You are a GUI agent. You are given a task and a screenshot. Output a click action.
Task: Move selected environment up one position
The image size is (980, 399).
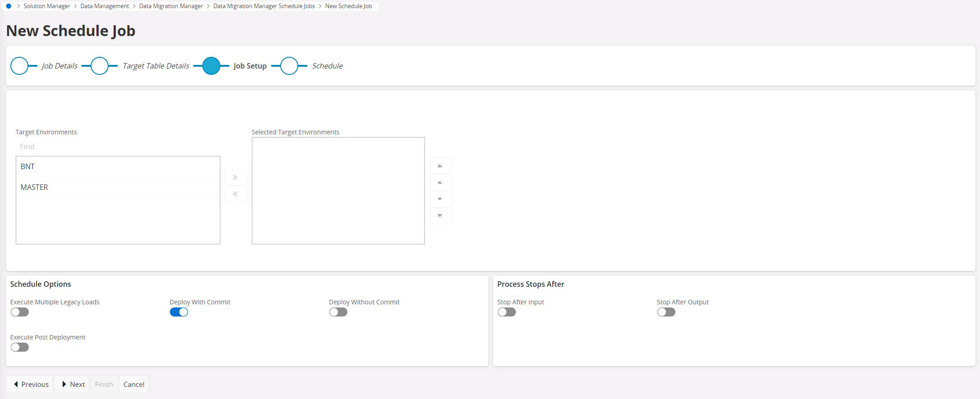tap(440, 183)
